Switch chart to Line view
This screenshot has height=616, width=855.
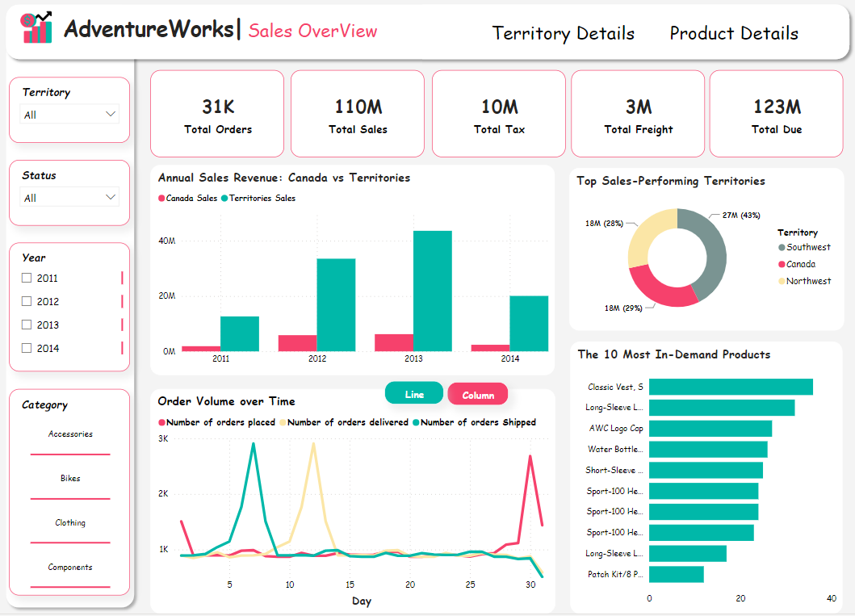point(414,394)
